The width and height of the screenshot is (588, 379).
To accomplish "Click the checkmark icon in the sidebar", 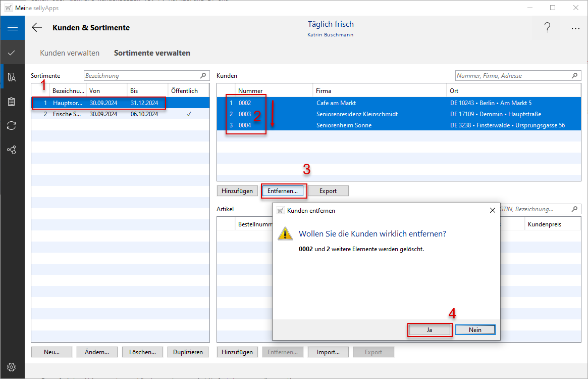I will click(x=12, y=53).
